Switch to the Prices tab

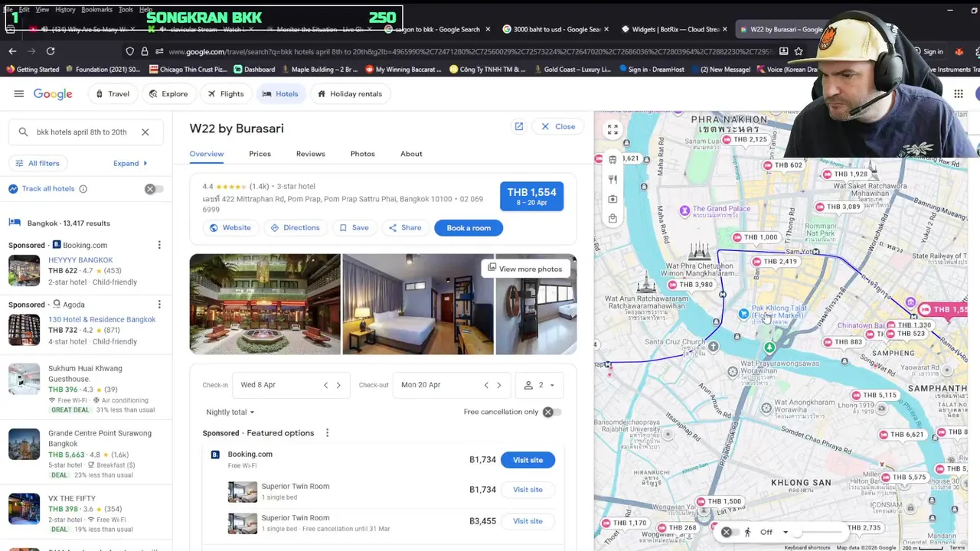coord(260,154)
